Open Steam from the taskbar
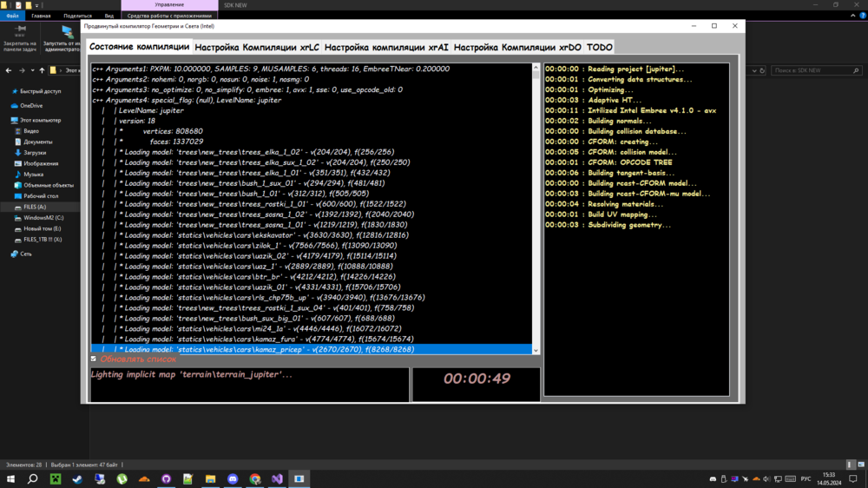 pyautogui.click(x=77, y=478)
